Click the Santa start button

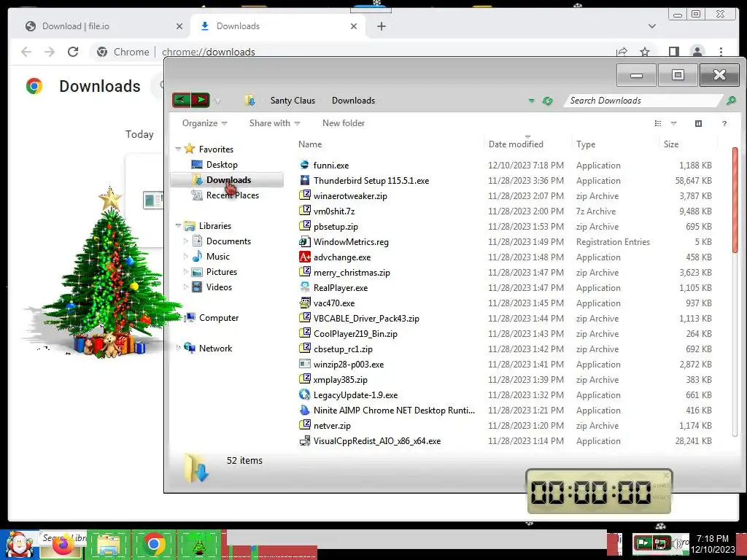pyautogui.click(x=19, y=544)
